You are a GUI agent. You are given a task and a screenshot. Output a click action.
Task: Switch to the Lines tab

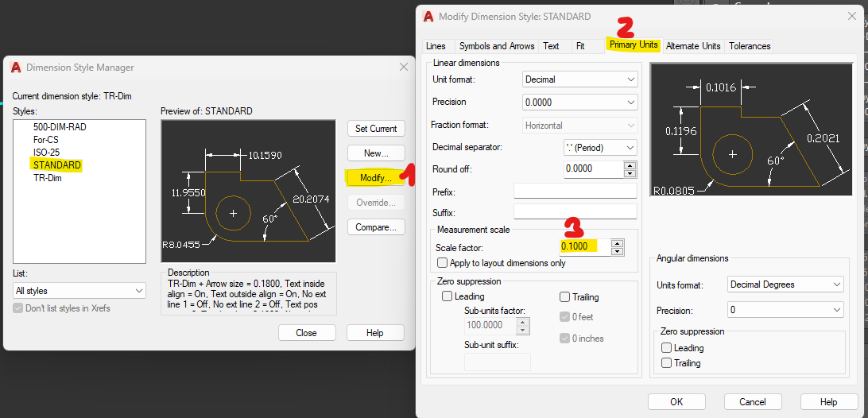pyautogui.click(x=436, y=46)
